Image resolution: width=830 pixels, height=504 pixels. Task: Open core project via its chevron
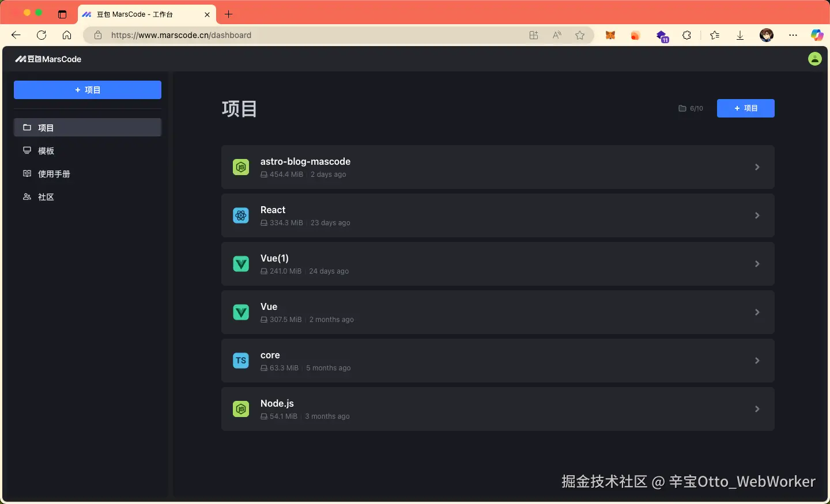757,361
